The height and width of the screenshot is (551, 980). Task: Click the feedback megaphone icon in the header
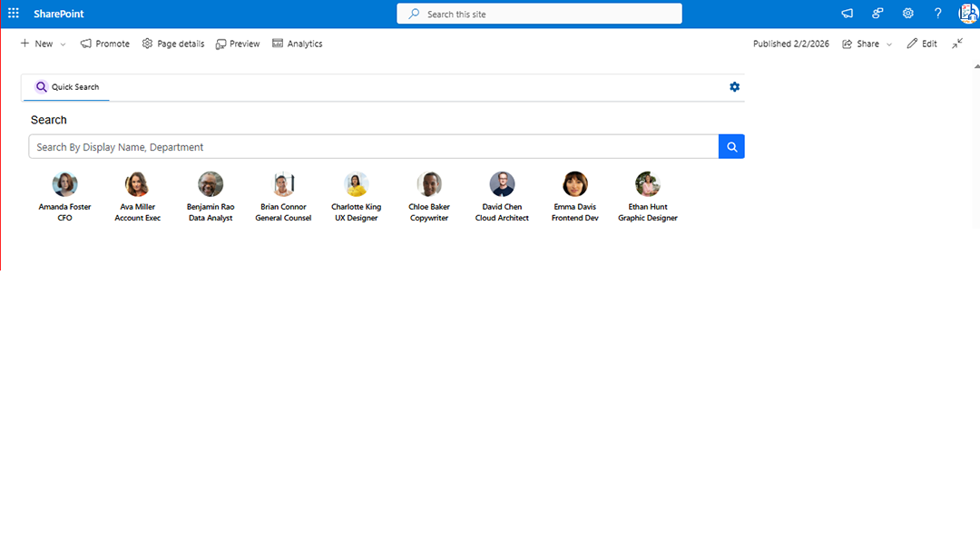847,13
